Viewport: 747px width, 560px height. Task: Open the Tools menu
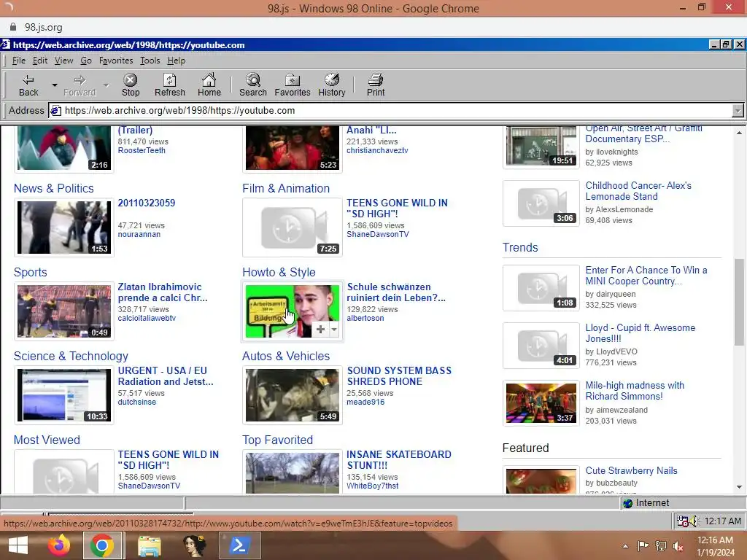tap(150, 61)
